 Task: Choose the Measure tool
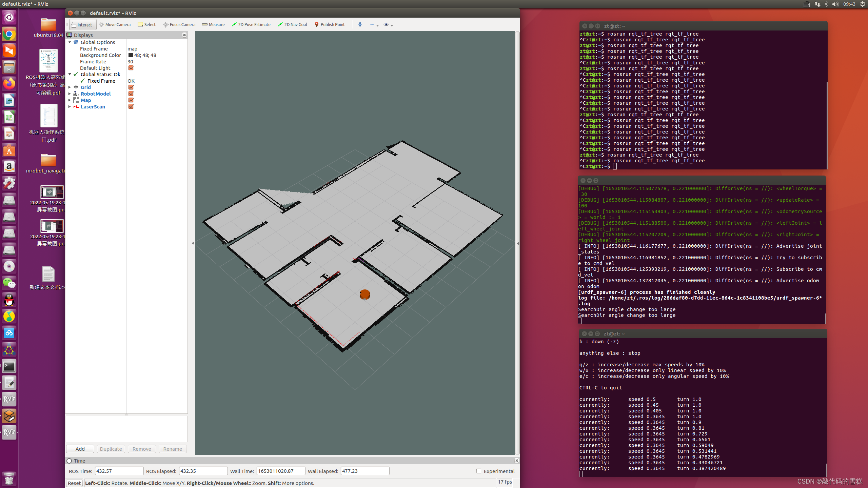213,24
